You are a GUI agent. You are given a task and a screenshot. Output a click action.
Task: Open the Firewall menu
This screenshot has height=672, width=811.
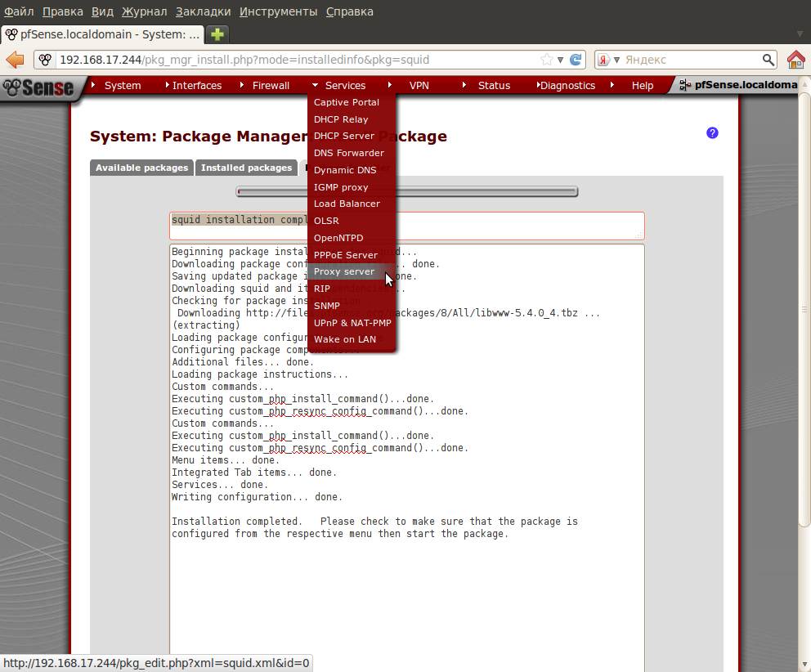(x=271, y=85)
